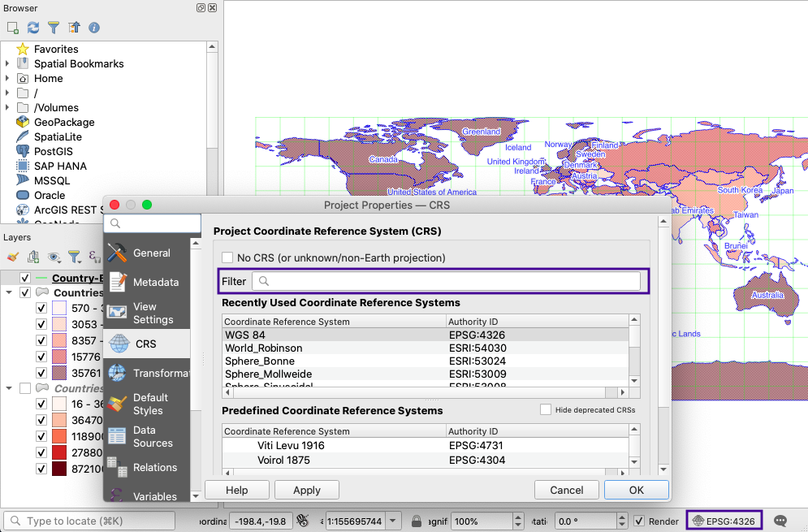This screenshot has height=532, width=808.
Task: Filter the Browser panel contents
Action: 53,27
